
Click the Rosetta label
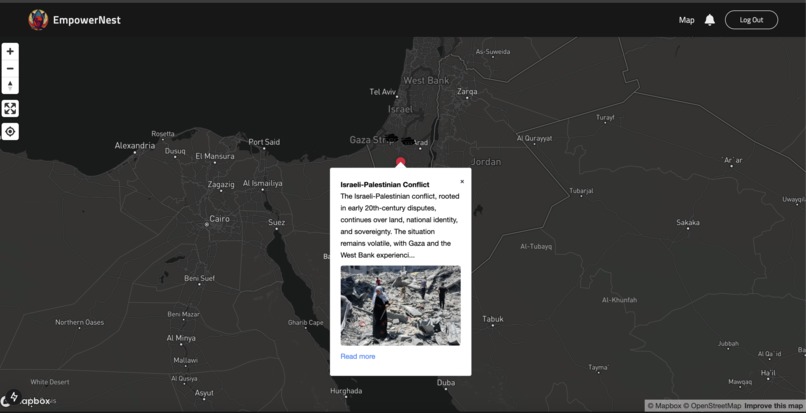(x=163, y=134)
